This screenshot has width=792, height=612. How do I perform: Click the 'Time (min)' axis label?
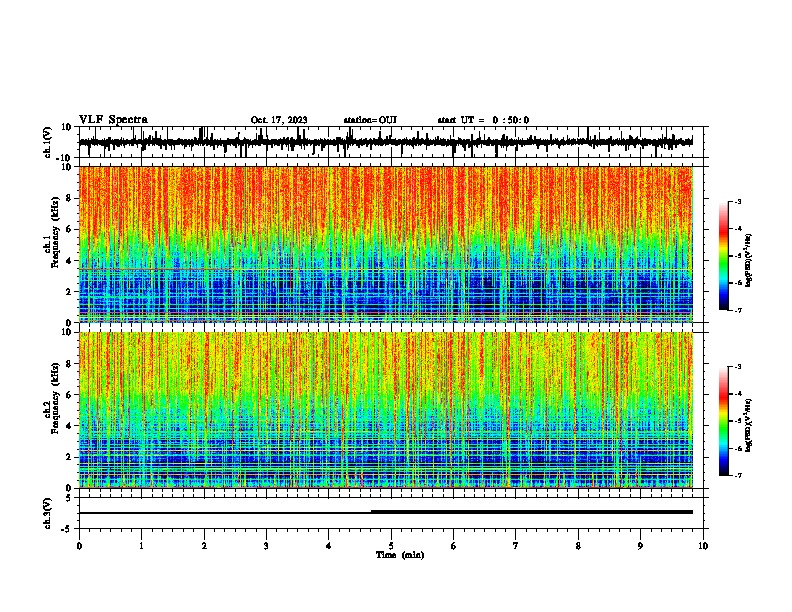pyautogui.click(x=400, y=555)
